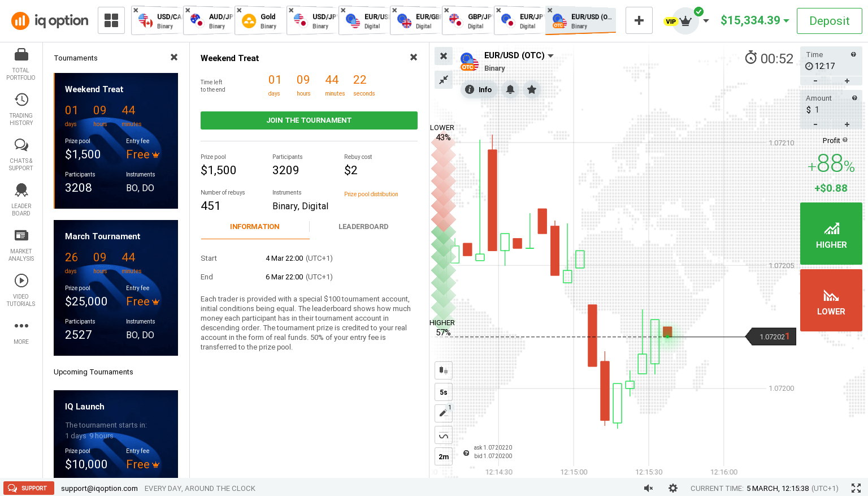
Task: Open the 2m chart time range selector
Action: coord(444,456)
